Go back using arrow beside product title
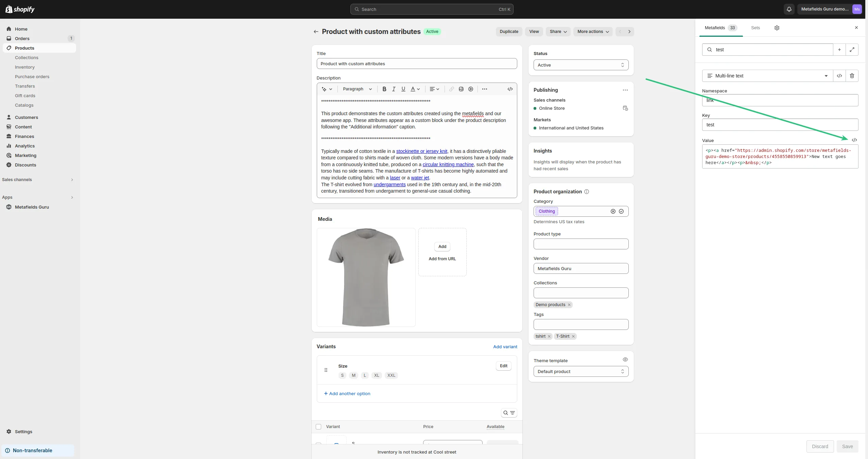This screenshot has height=459, width=868. coord(316,32)
